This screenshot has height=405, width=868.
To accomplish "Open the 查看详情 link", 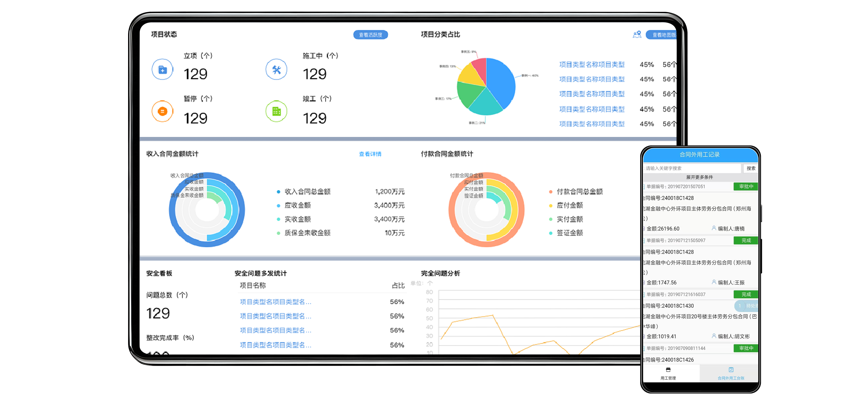I will click(x=370, y=154).
